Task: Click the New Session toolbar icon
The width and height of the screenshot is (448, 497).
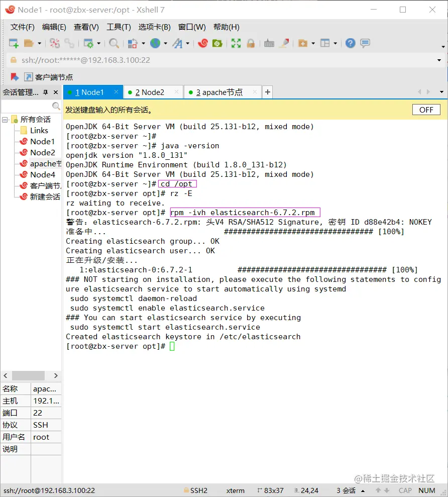Action: tap(14, 43)
